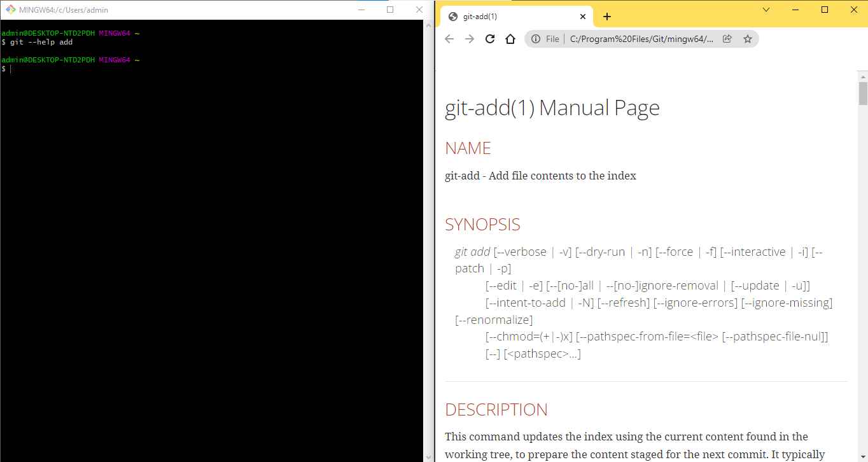Open the browser home page
The image size is (868, 462).
tap(510, 39)
